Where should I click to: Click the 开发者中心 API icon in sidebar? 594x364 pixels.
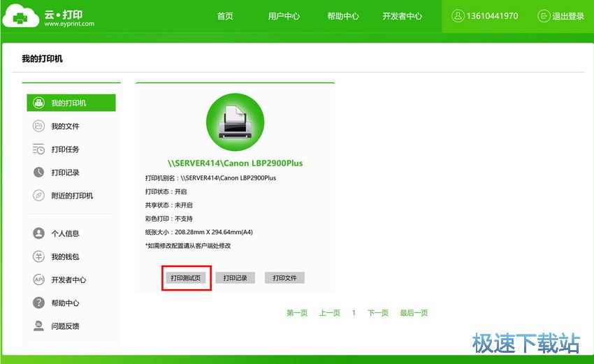click(38, 279)
